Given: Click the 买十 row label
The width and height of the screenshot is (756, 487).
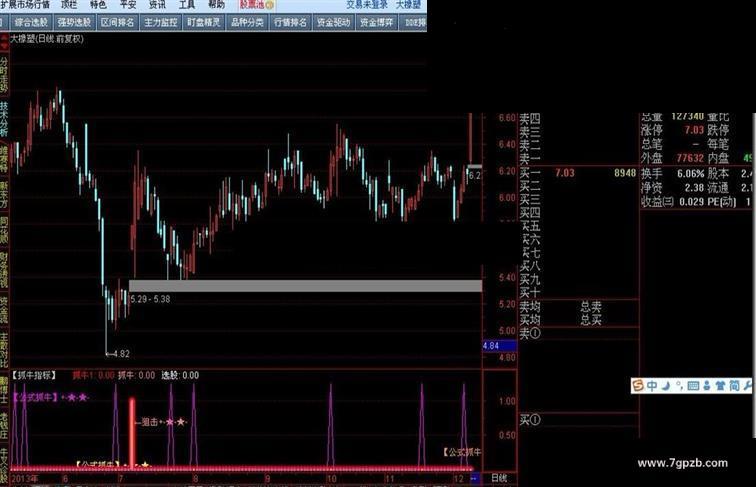Looking at the screenshot, I should click(530, 292).
